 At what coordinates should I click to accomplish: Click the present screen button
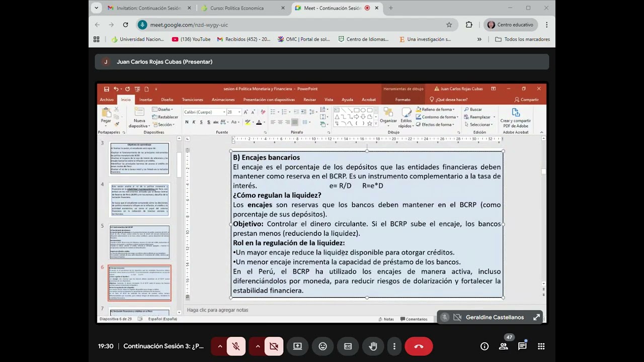click(x=297, y=346)
